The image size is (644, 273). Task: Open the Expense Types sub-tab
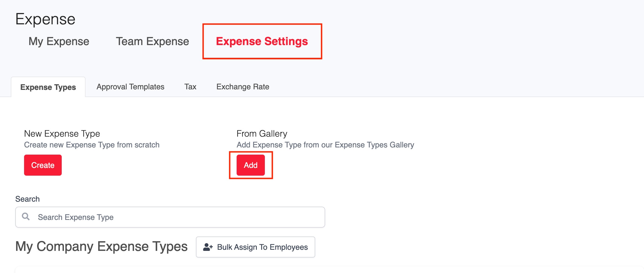click(x=48, y=87)
